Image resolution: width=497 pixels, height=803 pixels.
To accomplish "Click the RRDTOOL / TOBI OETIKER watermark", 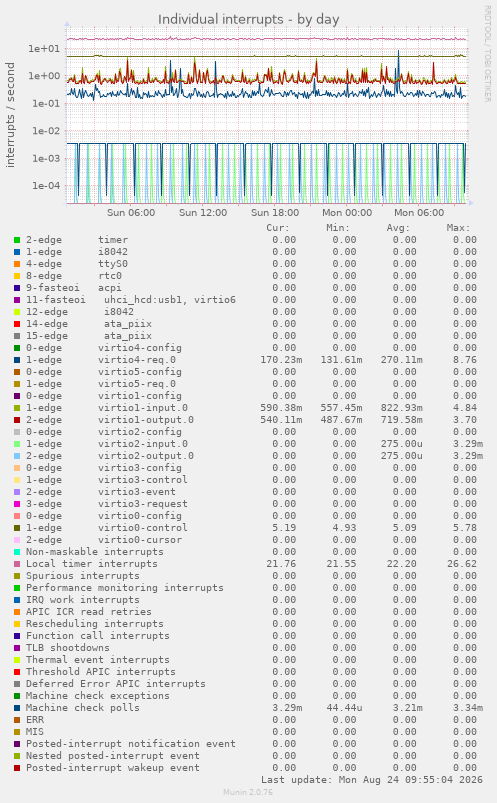I will click(x=487, y=54).
